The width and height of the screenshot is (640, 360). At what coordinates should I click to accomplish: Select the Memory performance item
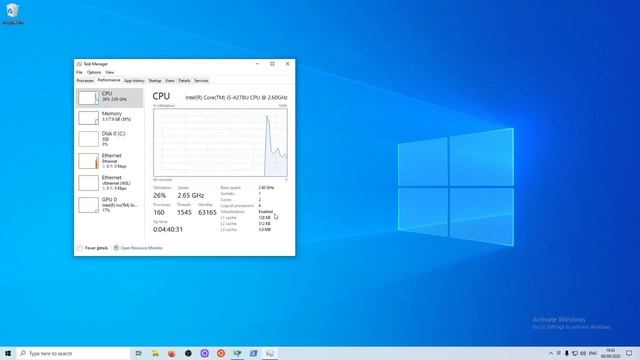click(x=109, y=118)
